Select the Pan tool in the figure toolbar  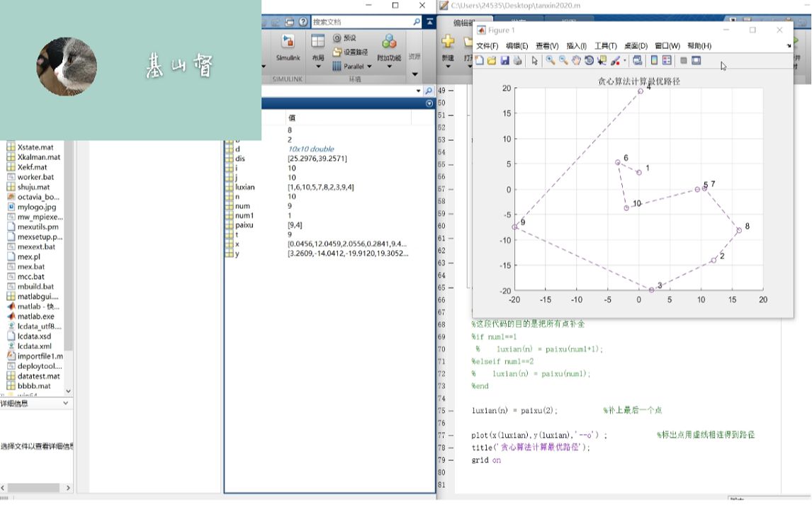(575, 61)
